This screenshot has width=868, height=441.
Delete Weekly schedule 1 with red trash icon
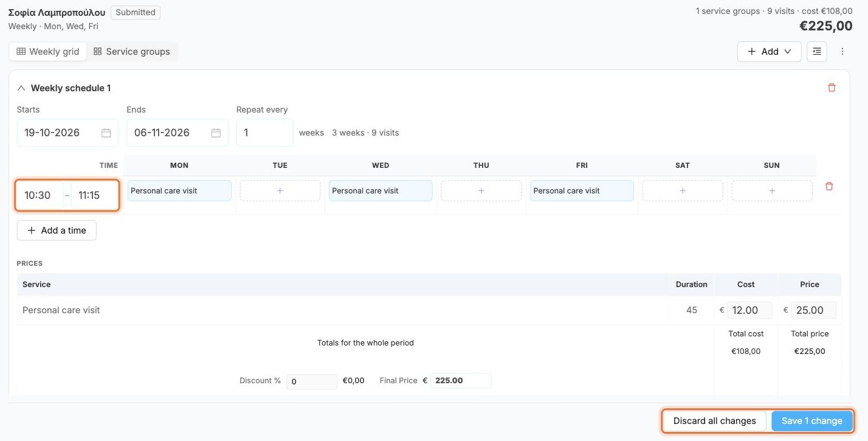pyautogui.click(x=832, y=88)
